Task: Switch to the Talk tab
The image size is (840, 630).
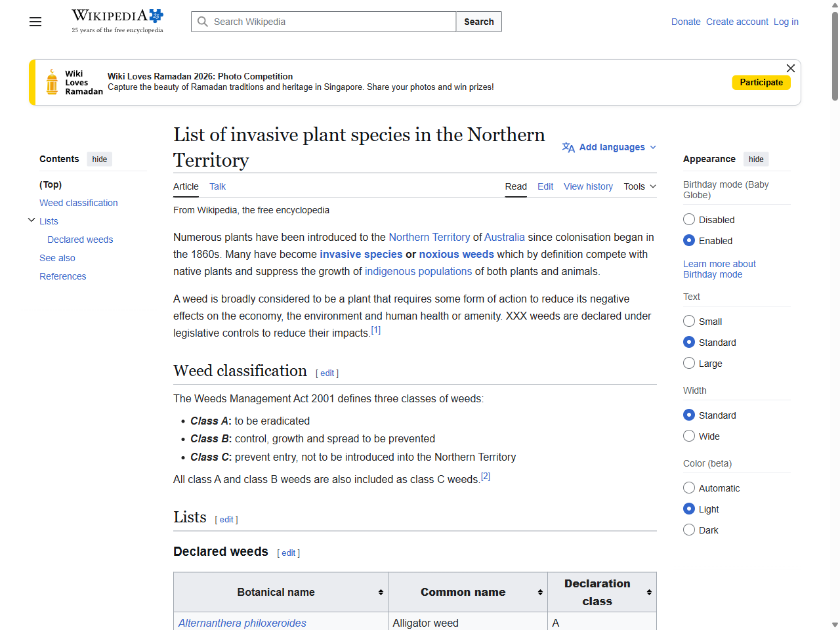Action: [x=217, y=186]
